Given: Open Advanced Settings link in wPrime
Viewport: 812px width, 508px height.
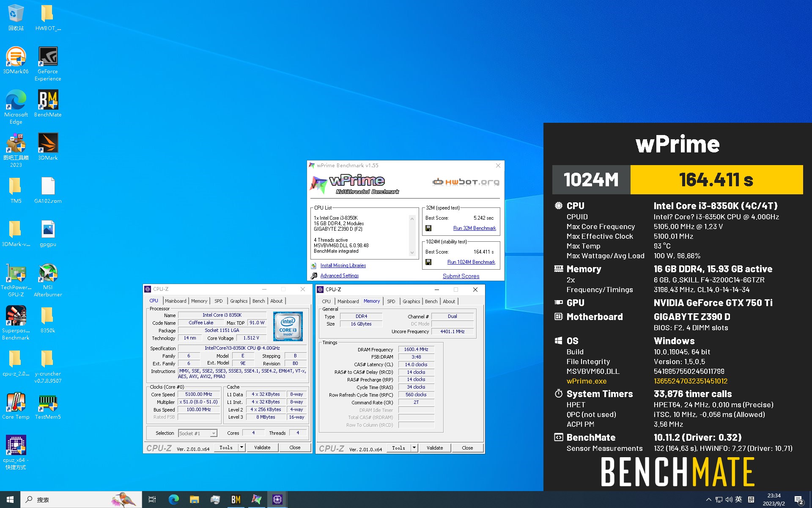Looking at the screenshot, I should pyautogui.click(x=339, y=276).
